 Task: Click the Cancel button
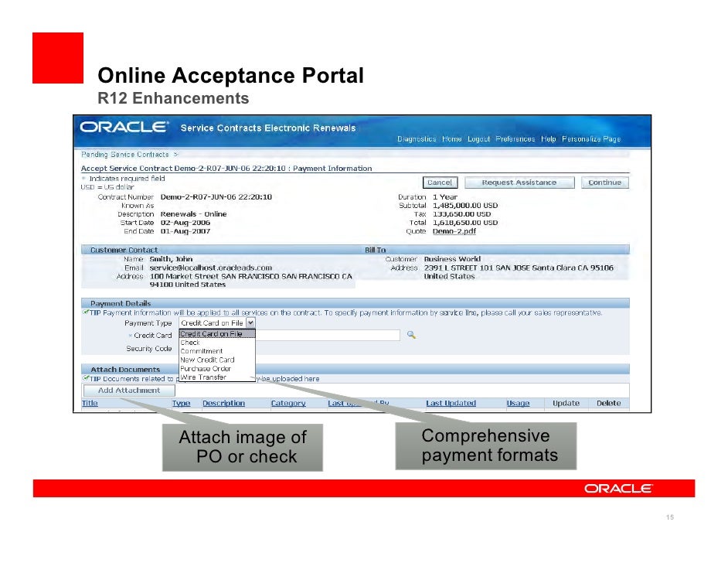click(440, 183)
